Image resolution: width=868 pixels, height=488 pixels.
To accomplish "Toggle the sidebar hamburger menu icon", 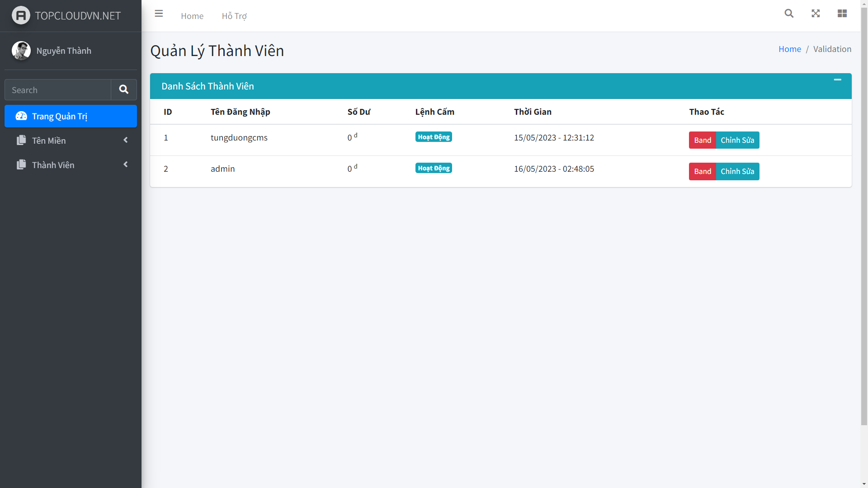I will click(159, 14).
